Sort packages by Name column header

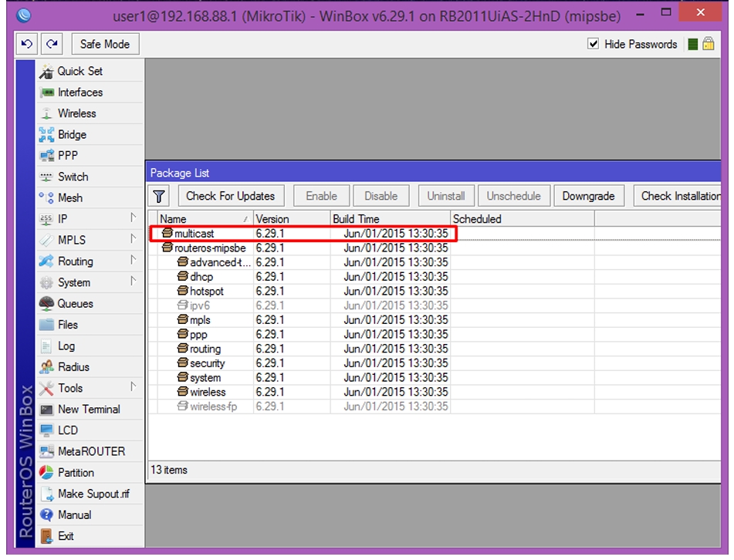[x=205, y=219]
